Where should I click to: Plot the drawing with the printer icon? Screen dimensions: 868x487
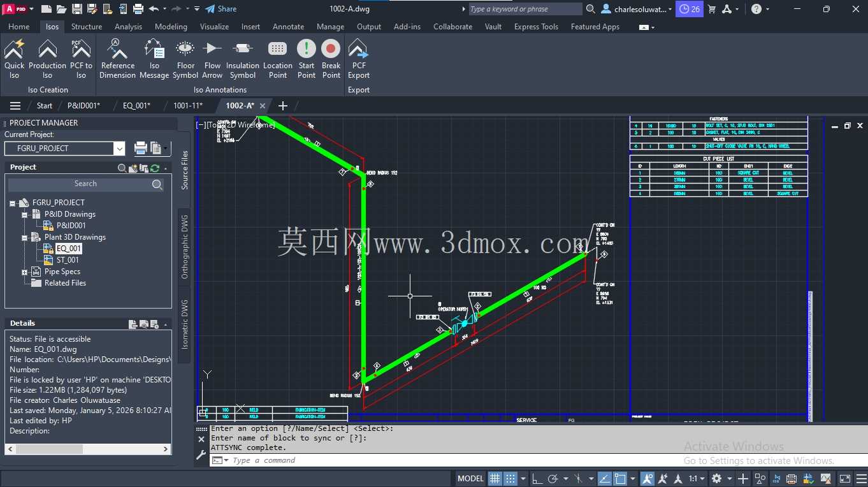(138, 9)
